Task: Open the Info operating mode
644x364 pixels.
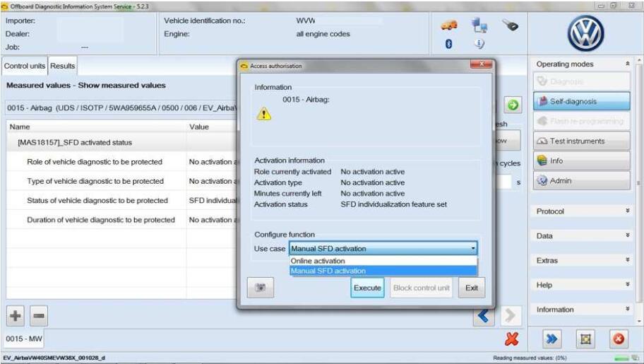Action: pos(582,160)
